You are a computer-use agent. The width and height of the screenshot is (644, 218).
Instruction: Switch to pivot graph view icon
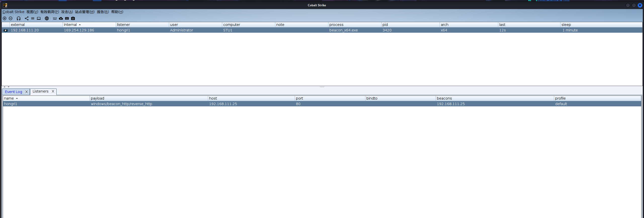pyautogui.click(x=27, y=18)
